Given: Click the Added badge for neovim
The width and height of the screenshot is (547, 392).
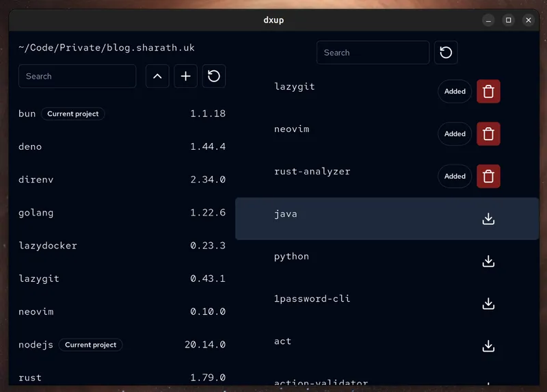Looking at the screenshot, I should coord(455,133).
